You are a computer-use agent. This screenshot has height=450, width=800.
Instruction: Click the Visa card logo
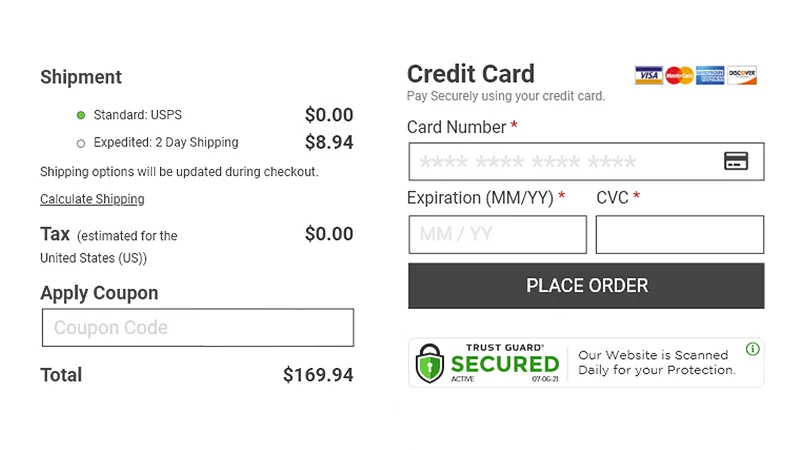pyautogui.click(x=649, y=75)
